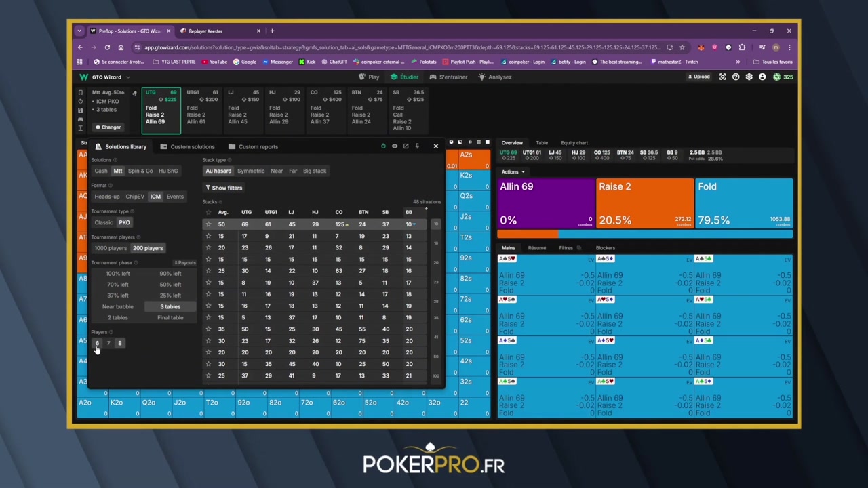Screen dimensions: 868x488
Task: Close the Solutions library dialog
Action: (x=435, y=146)
